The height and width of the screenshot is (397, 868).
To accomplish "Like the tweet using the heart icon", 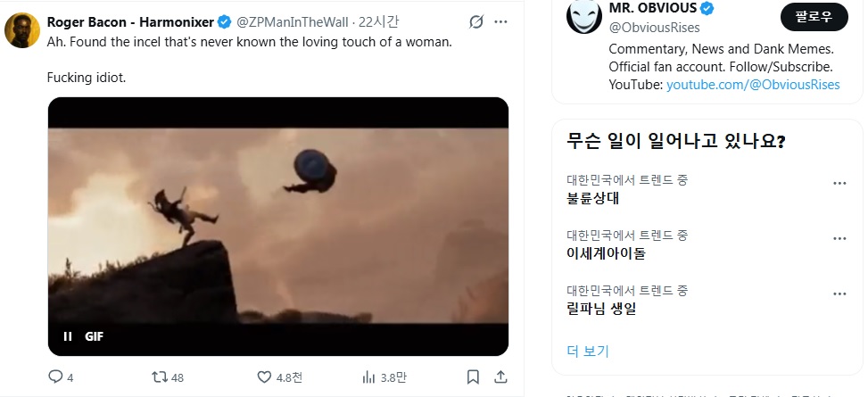I will click(x=265, y=377).
